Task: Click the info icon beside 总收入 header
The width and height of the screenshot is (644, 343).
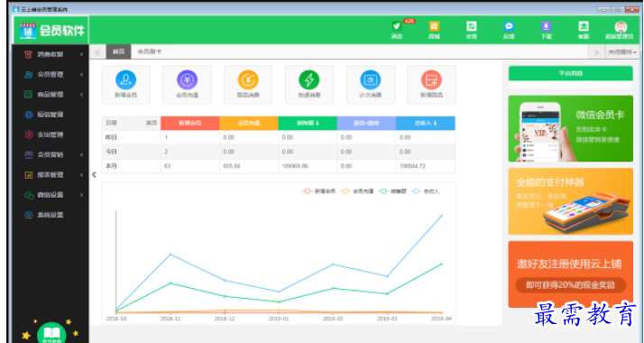Action: coord(435,123)
